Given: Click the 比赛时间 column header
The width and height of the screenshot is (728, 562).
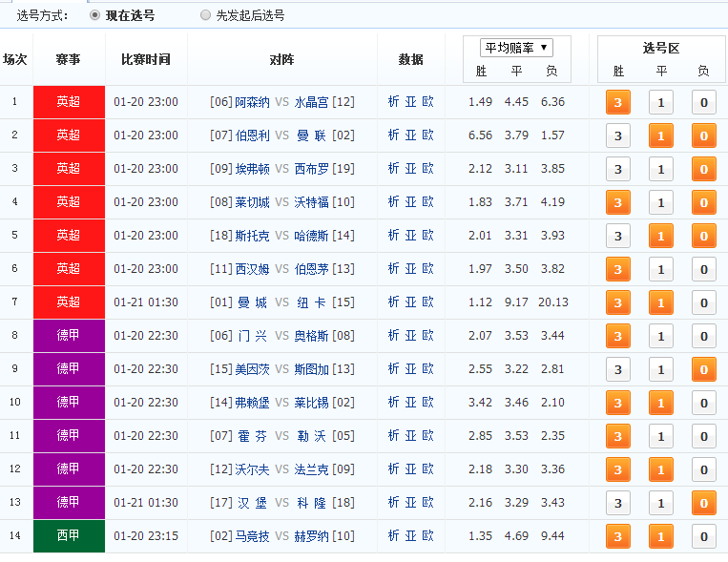Looking at the screenshot, I should [146, 59].
